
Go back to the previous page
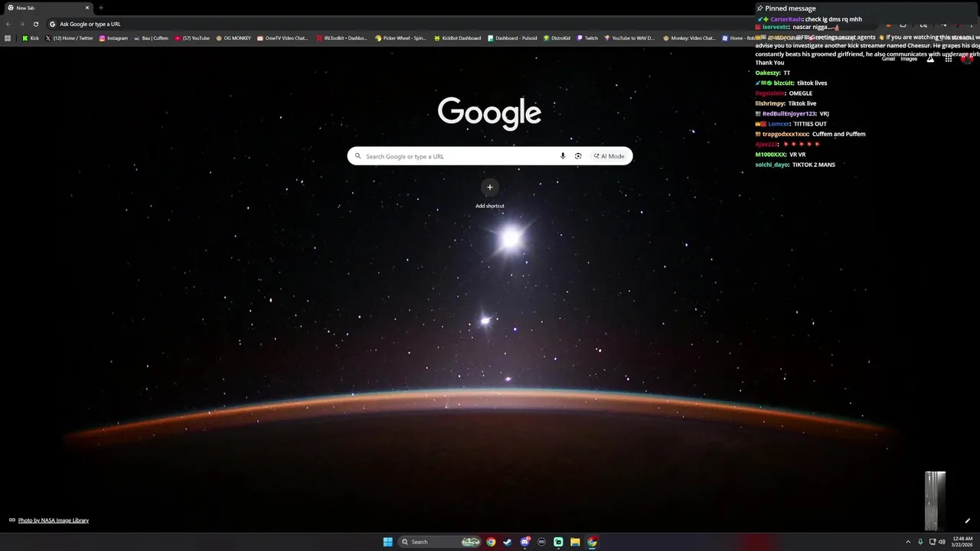(8, 24)
